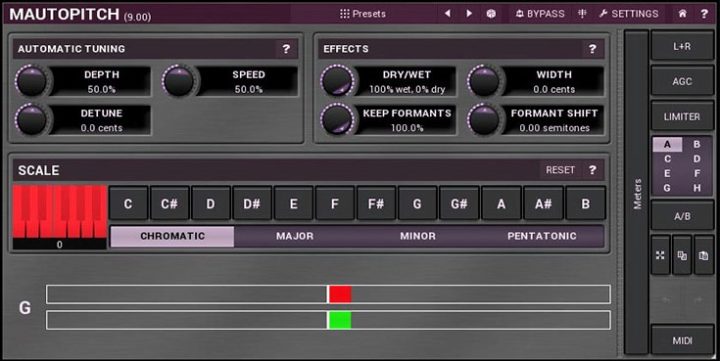720x361 pixels.
Task: Select preset slot D
Action: coord(697,159)
